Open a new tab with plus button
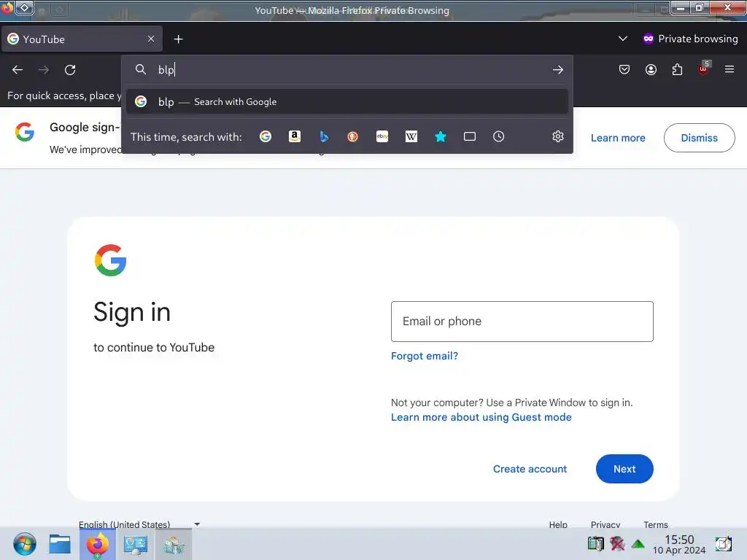The height and width of the screenshot is (560, 747). point(178,39)
